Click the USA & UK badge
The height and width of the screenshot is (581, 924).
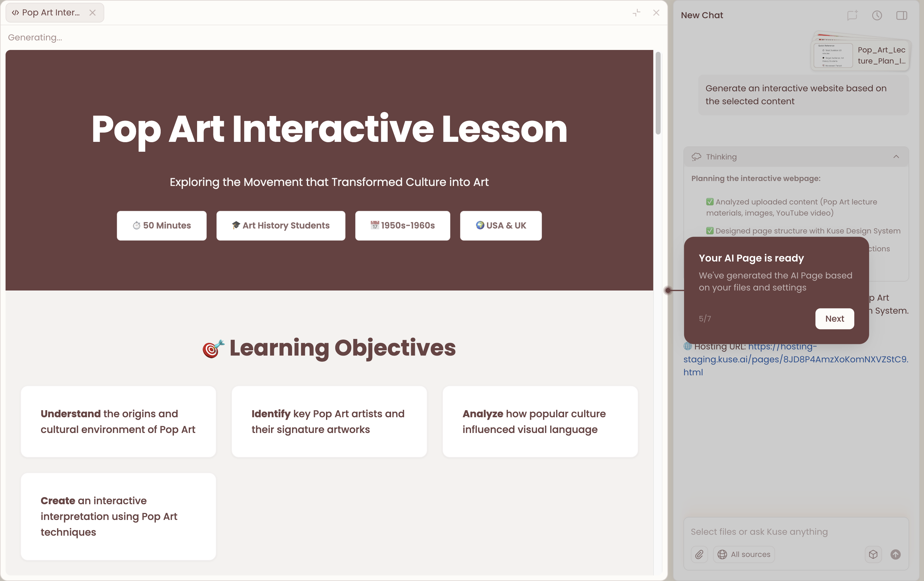501,226
